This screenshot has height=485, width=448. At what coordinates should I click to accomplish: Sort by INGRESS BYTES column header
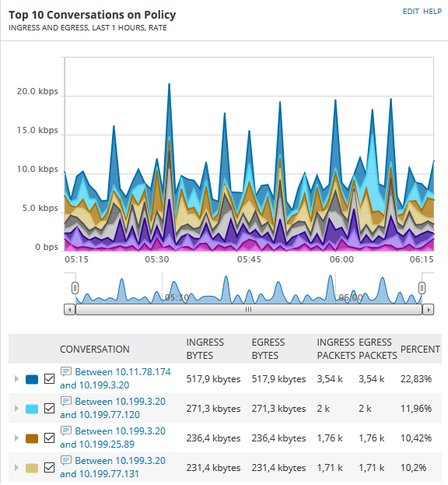pos(205,349)
